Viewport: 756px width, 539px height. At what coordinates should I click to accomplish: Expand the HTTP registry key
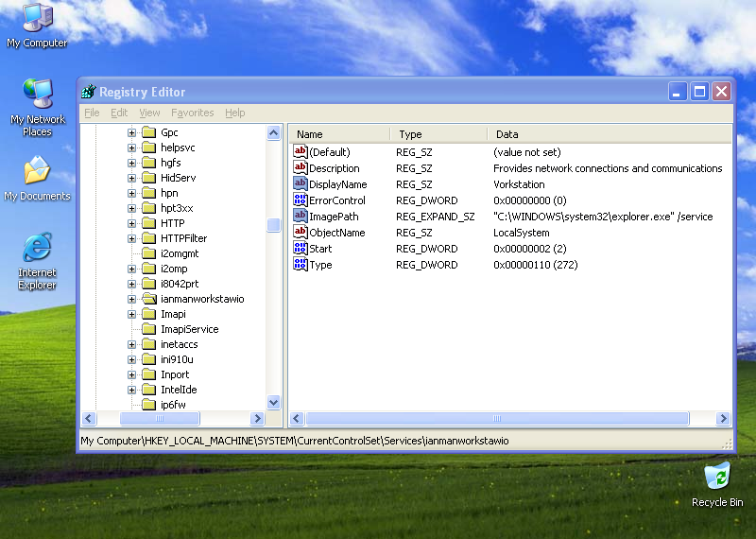tap(132, 223)
